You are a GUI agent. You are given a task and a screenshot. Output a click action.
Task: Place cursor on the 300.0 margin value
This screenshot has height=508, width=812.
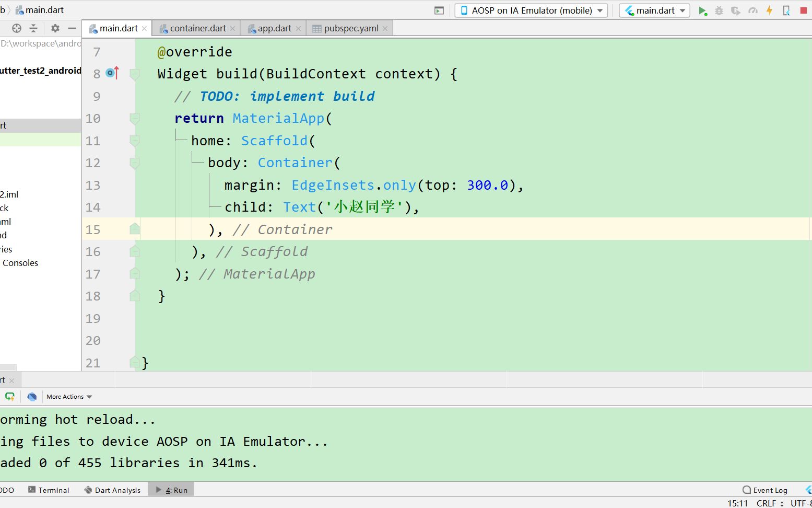pyautogui.click(x=487, y=185)
